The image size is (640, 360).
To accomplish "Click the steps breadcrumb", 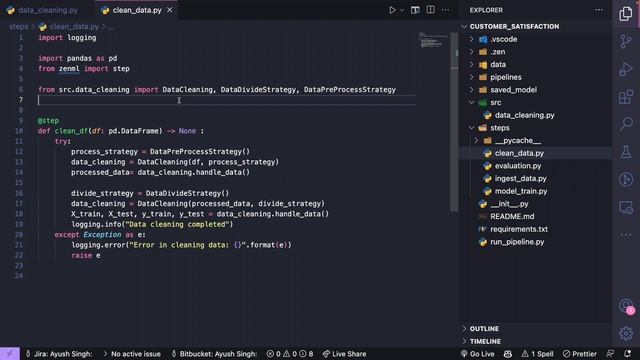I will point(18,27).
